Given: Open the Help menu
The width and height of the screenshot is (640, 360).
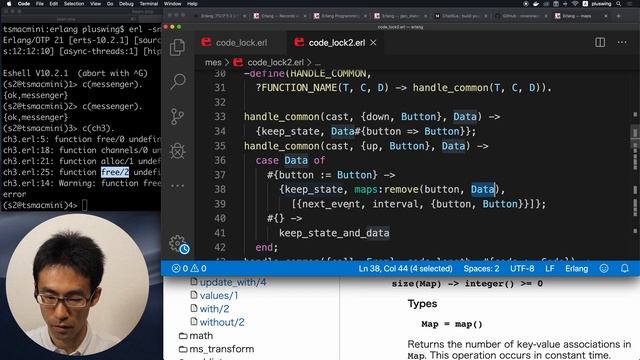Looking at the screenshot, I should [192, 4].
